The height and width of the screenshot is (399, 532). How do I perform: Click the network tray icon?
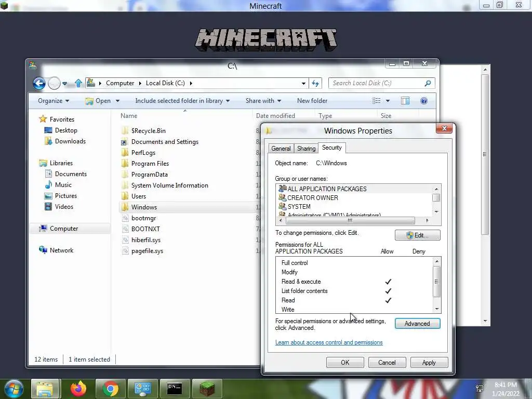pos(480,389)
